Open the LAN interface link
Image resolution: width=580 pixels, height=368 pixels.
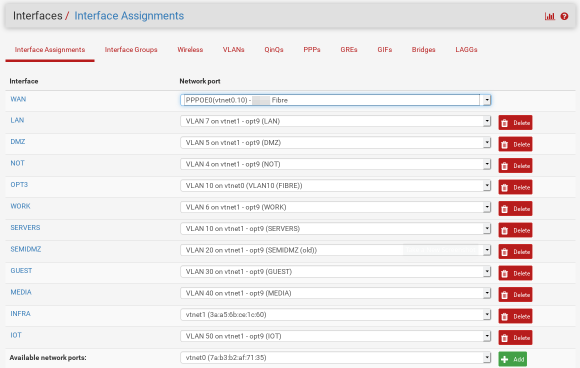tap(17, 120)
